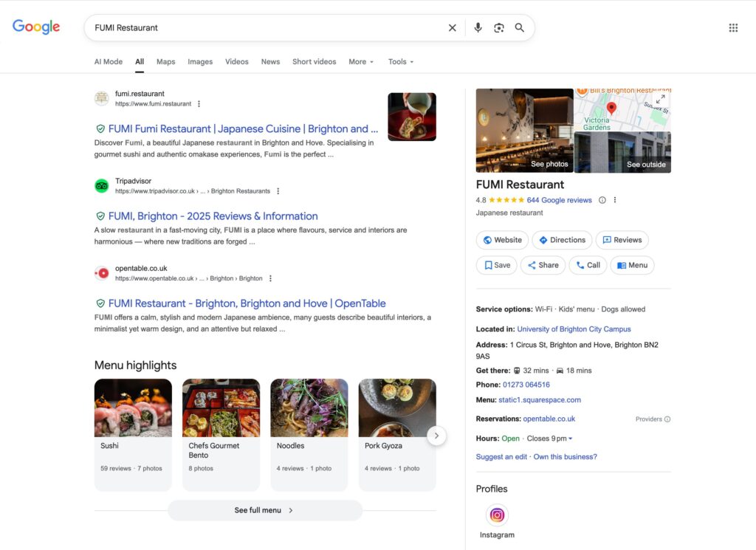This screenshot has height=550, width=756.
Task: Open the Instagram profile icon
Action: pos(498,515)
